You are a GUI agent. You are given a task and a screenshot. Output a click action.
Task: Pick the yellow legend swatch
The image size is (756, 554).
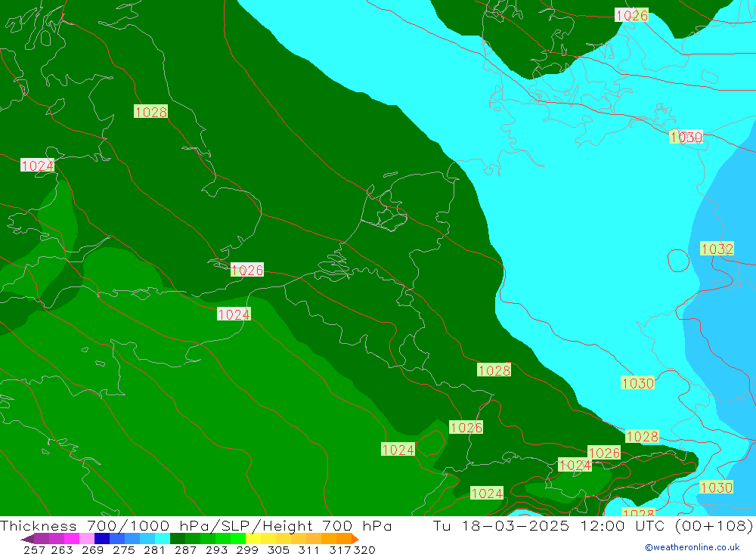[x=253, y=539]
